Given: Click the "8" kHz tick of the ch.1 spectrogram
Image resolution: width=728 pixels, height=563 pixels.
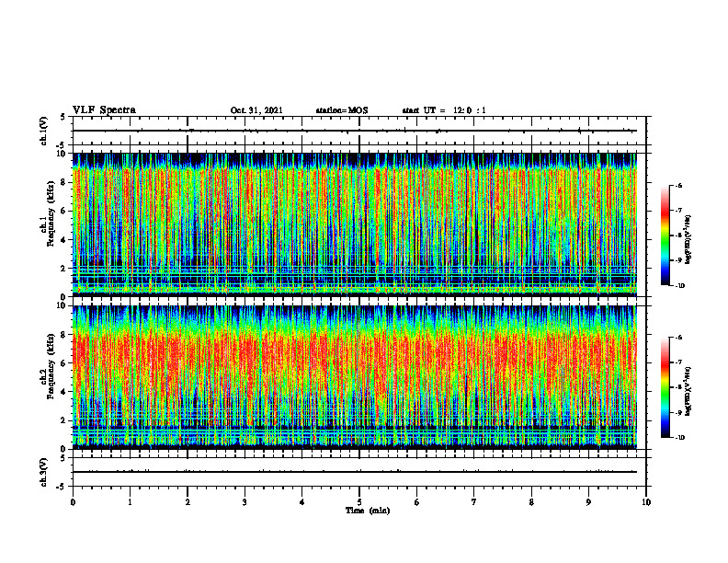Looking at the screenshot, I should tap(64, 182).
